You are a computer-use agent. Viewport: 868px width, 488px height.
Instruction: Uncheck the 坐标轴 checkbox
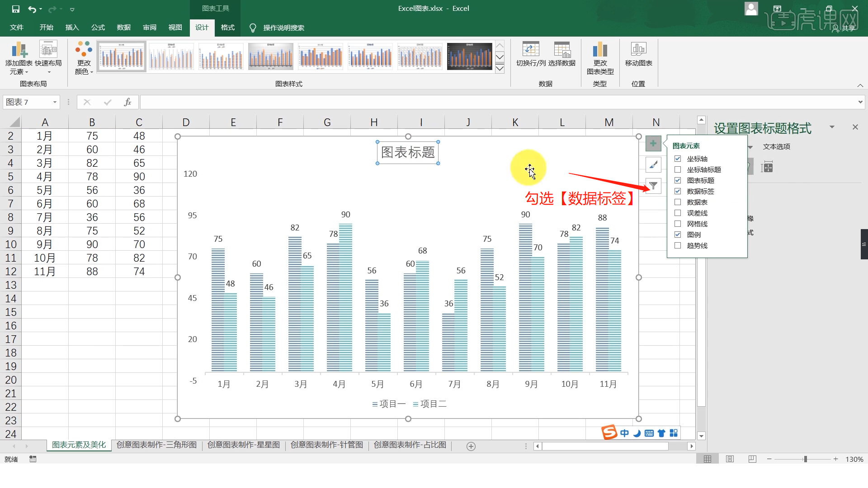coord(678,159)
